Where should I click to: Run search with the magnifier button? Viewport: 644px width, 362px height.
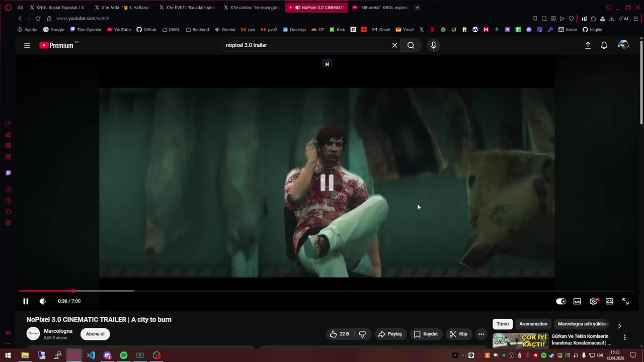[411, 45]
